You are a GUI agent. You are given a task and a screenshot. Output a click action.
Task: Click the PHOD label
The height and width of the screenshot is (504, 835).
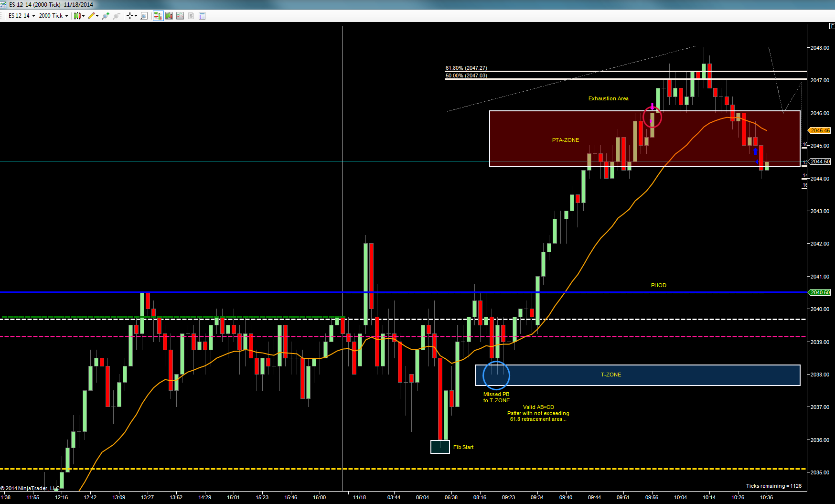pyautogui.click(x=659, y=285)
